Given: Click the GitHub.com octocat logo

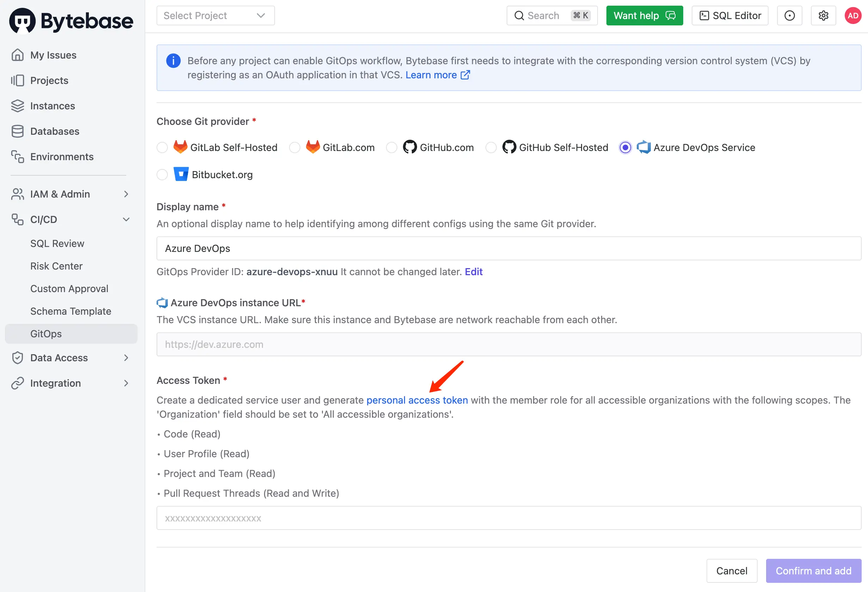Looking at the screenshot, I should tap(410, 147).
